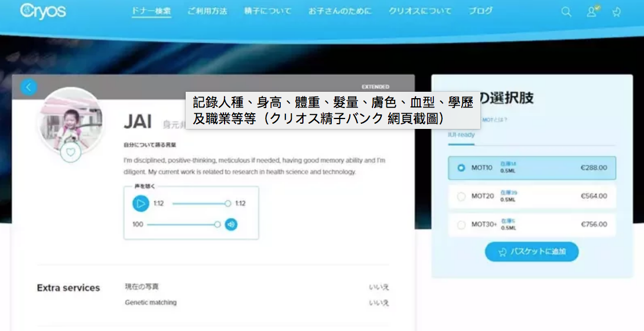Click the Extra services heading
This screenshot has height=331, width=644.
point(68,288)
